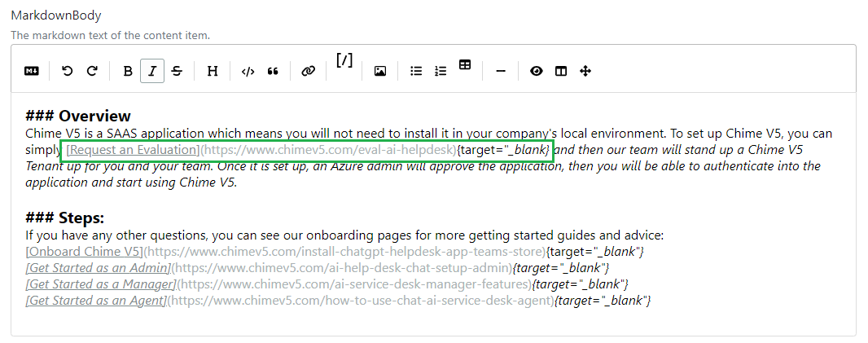The height and width of the screenshot is (343, 868).
Task: Redo the last undone edit
Action: point(92,71)
